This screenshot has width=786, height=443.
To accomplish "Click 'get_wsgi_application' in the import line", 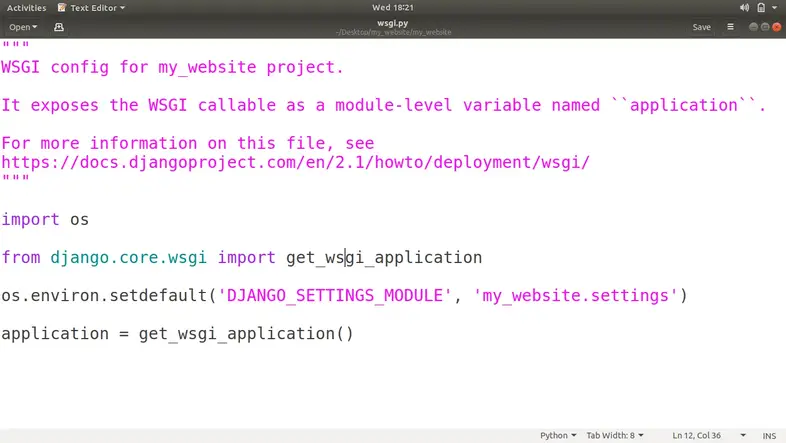I will (x=384, y=258).
